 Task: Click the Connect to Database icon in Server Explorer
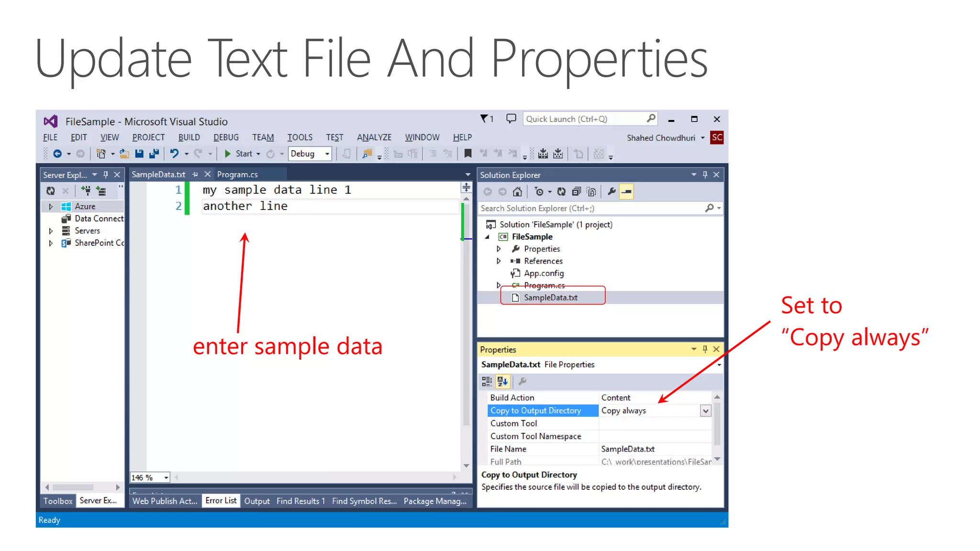click(x=86, y=191)
